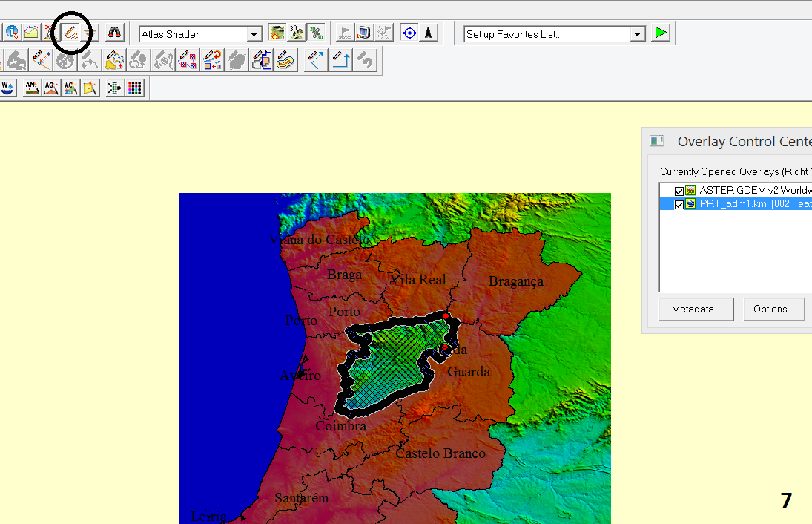Viewport: 812px width, 524px height.
Task: Uncheck the ASTER GDEM v2 layer checkbox
Action: point(679,190)
